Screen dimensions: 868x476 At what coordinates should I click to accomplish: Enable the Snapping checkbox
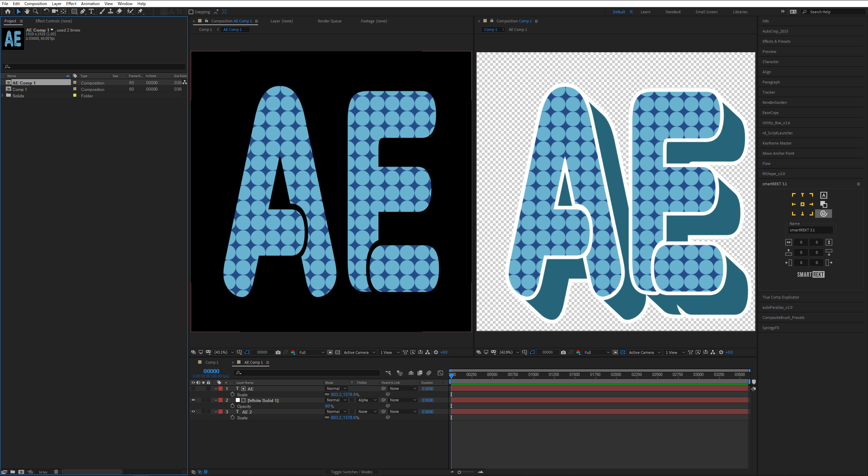tap(191, 12)
